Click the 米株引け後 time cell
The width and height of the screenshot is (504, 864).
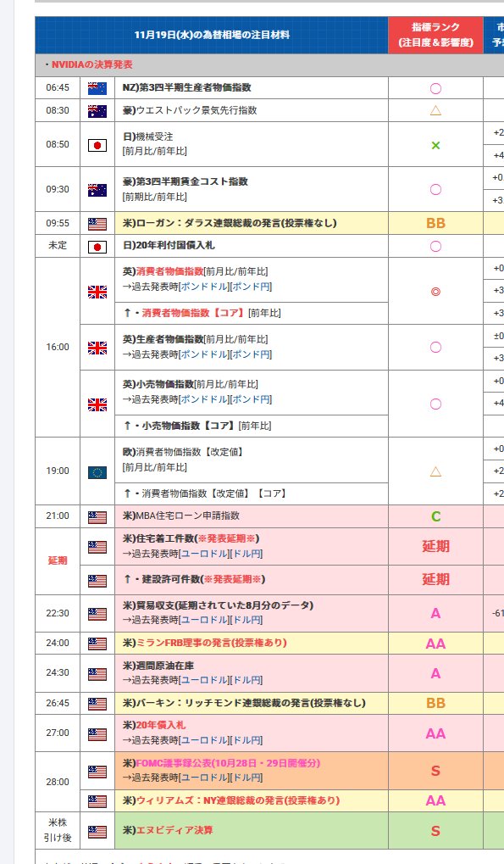tap(58, 830)
